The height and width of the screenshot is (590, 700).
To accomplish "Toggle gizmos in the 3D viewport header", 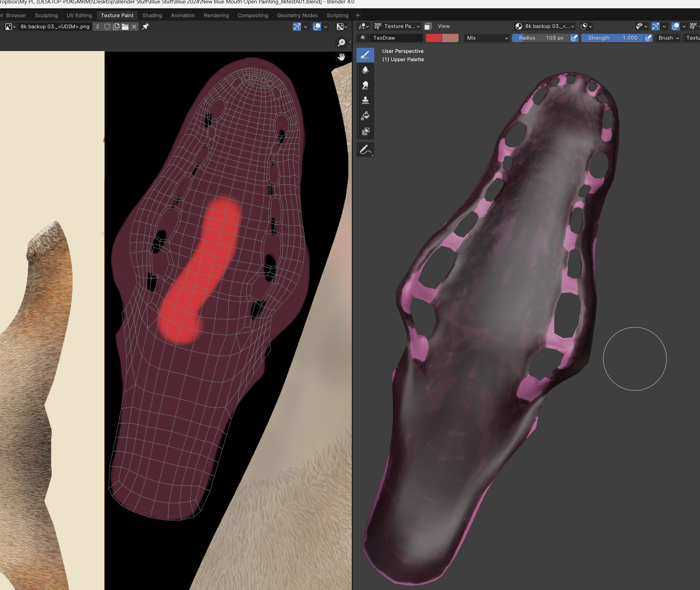I will (655, 26).
